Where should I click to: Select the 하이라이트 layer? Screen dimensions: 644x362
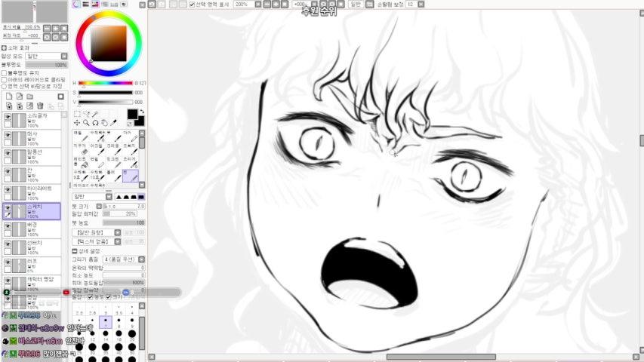point(32,193)
